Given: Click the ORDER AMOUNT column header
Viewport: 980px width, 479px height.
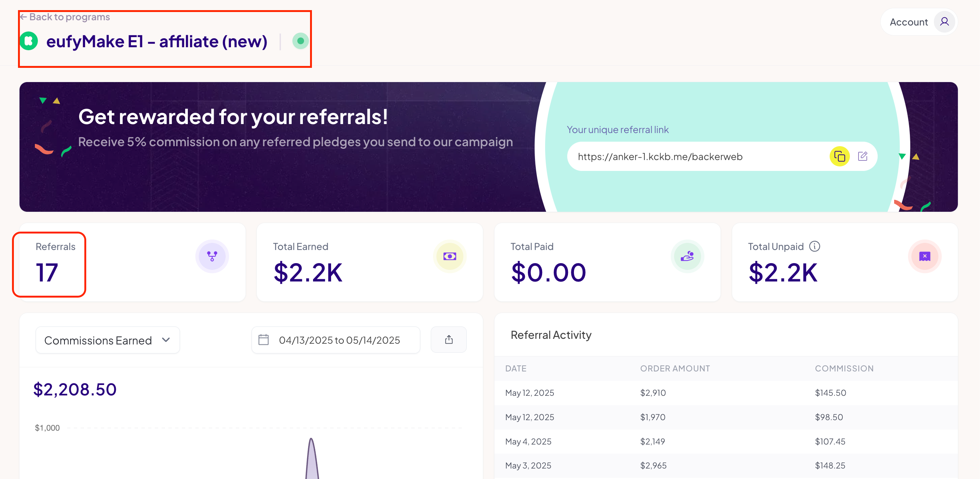Looking at the screenshot, I should point(674,368).
